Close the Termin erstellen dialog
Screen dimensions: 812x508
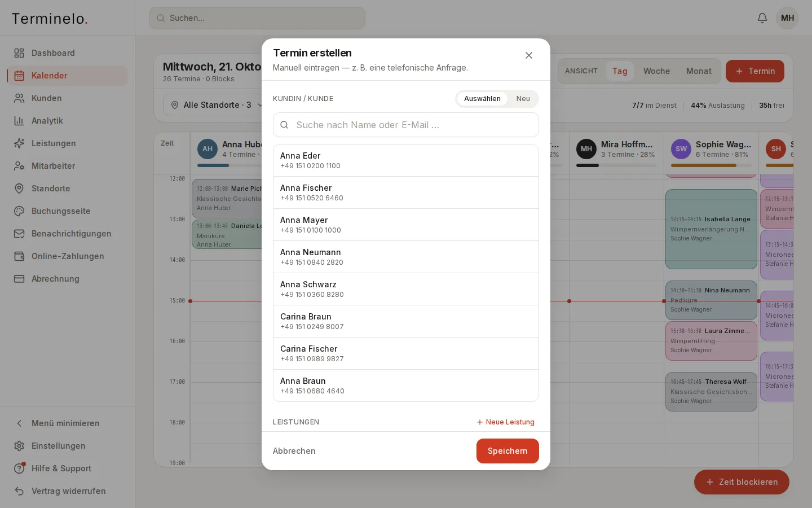tap(529, 55)
